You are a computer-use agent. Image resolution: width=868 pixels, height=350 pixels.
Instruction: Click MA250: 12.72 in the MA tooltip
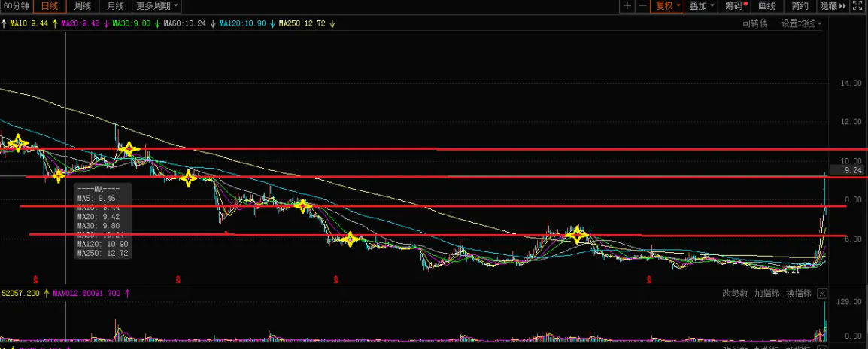[103, 253]
